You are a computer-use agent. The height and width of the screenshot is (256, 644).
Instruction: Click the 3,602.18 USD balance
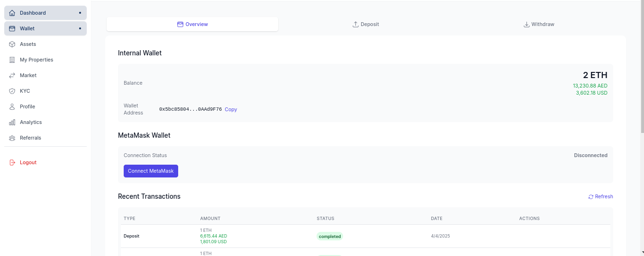[591, 93]
